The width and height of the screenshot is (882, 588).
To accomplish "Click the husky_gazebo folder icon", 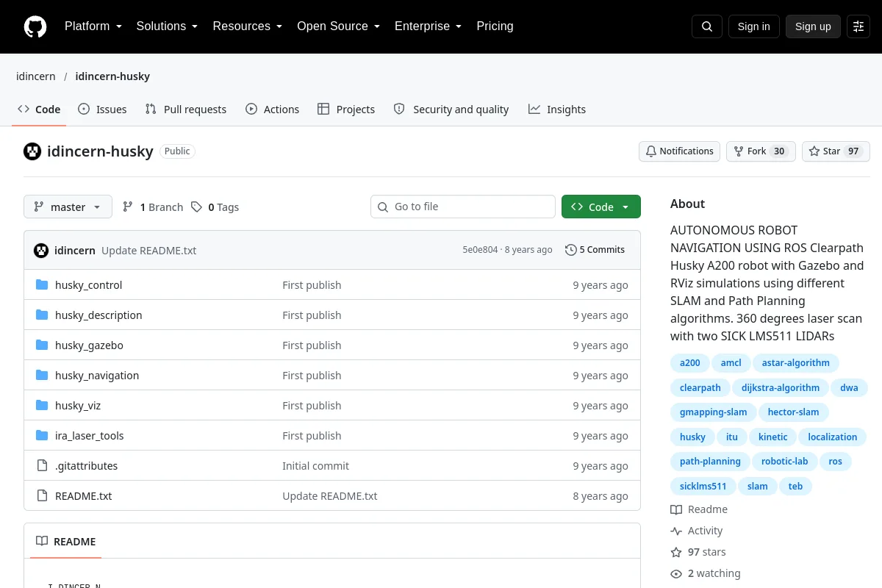I will click(x=42, y=345).
